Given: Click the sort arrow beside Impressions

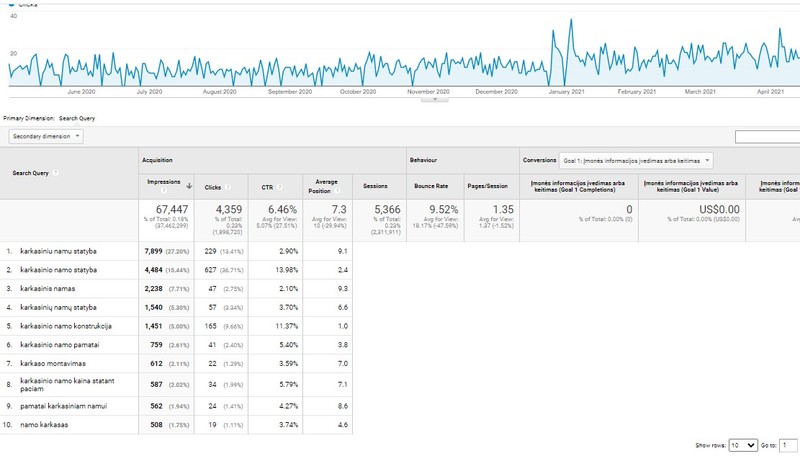Looking at the screenshot, I should tap(189, 186).
